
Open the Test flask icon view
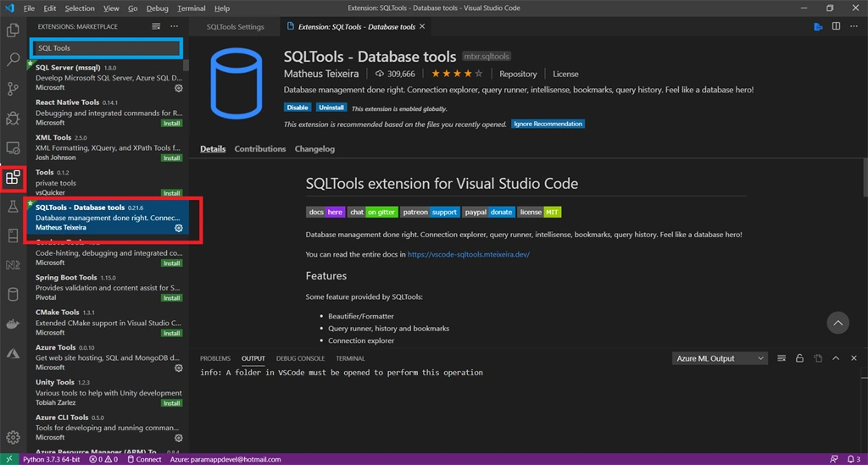click(x=13, y=206)
